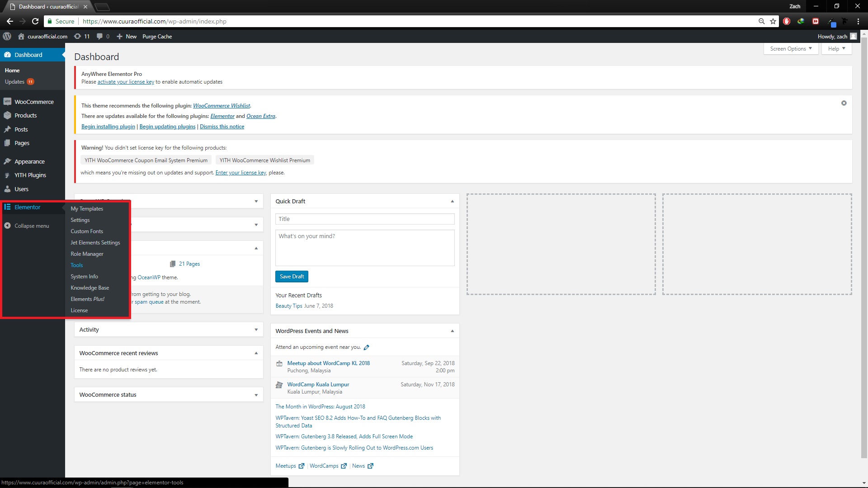Open the user avatar next to Howdy, zach

853,36
